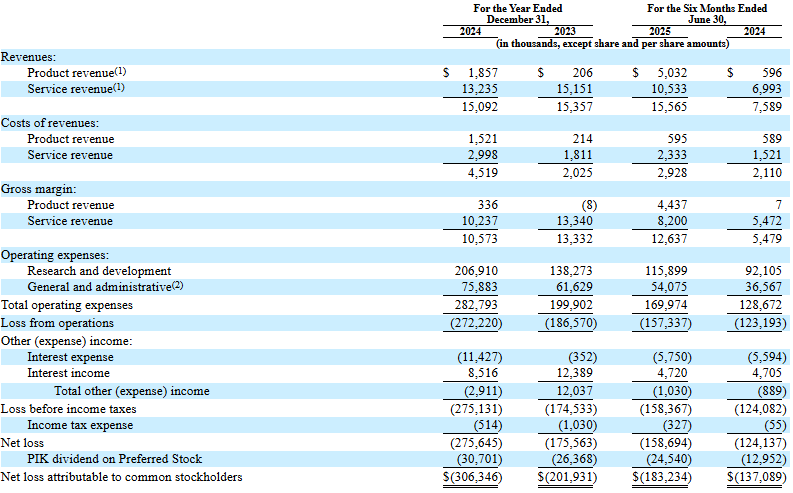Screen dimensions: 793x493
Task: Click product revenue value "1,857"
Action: [x=483, y=73]
